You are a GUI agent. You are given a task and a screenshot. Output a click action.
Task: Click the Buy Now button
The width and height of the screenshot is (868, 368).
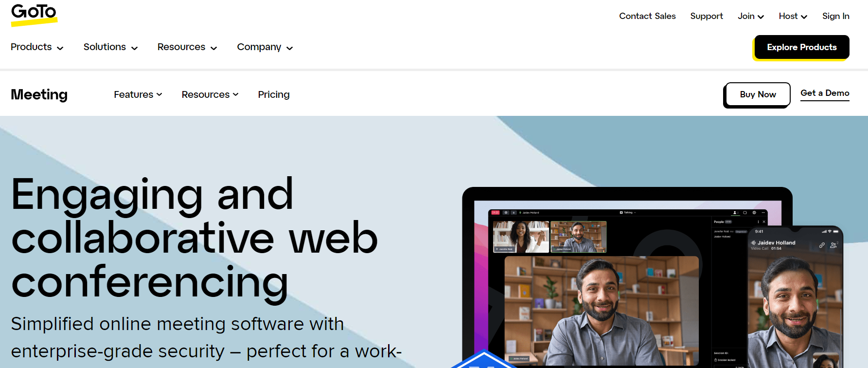[x=758, y=94]
